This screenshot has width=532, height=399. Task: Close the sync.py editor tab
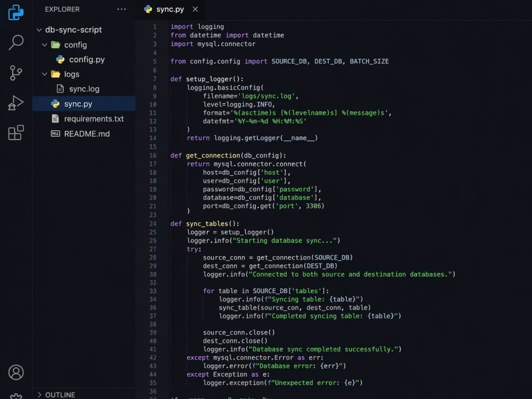[x=195, y=9]
